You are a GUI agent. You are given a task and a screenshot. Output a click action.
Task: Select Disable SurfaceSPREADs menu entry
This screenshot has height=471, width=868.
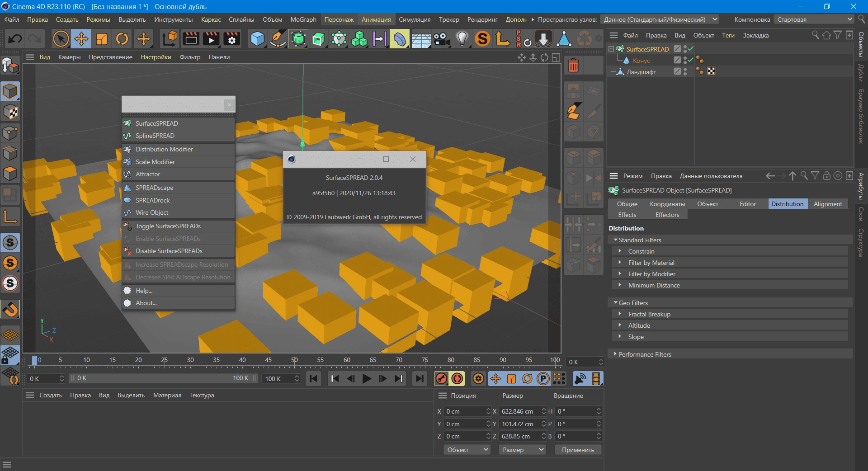pyautogui.click(x=178, y=251)
